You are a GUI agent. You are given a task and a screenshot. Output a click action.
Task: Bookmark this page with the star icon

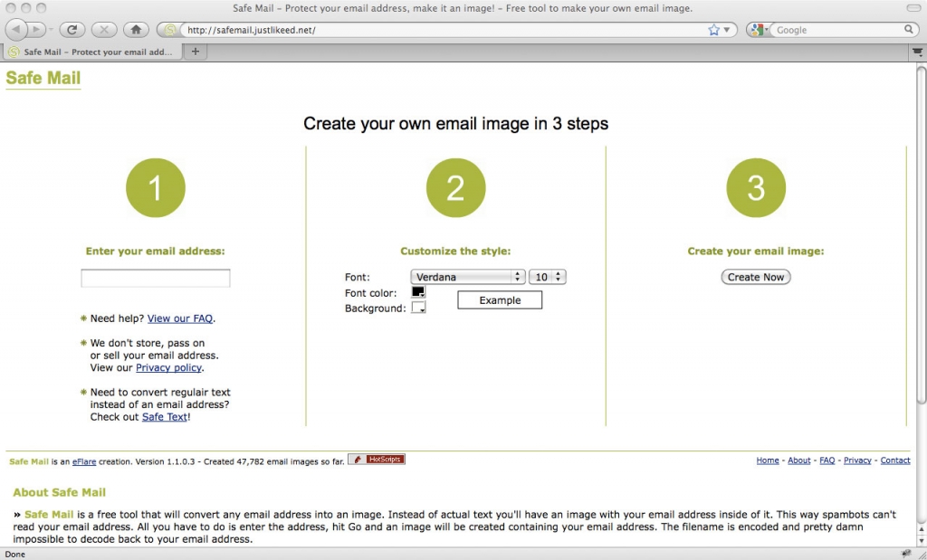(714, 30)
